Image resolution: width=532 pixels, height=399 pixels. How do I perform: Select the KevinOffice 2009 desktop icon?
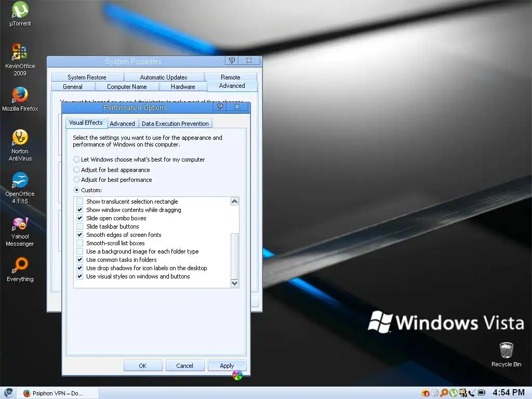tap(20, 60)
